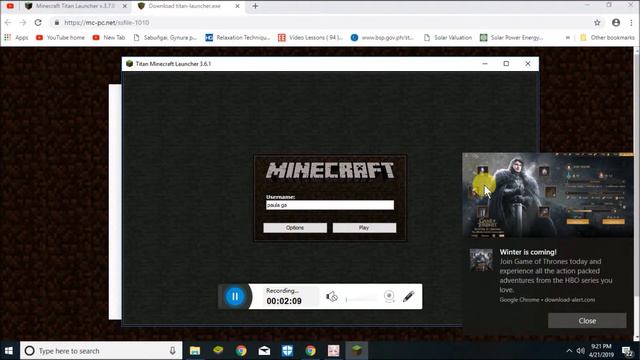640x360 pixels.
Task: Open Solar Valuation bookmark
Action: 448,38
